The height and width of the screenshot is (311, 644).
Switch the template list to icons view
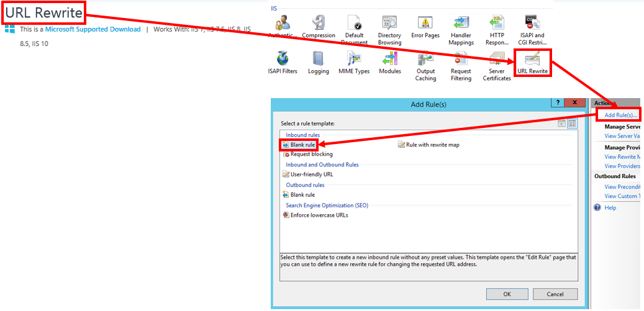(572, 123)
